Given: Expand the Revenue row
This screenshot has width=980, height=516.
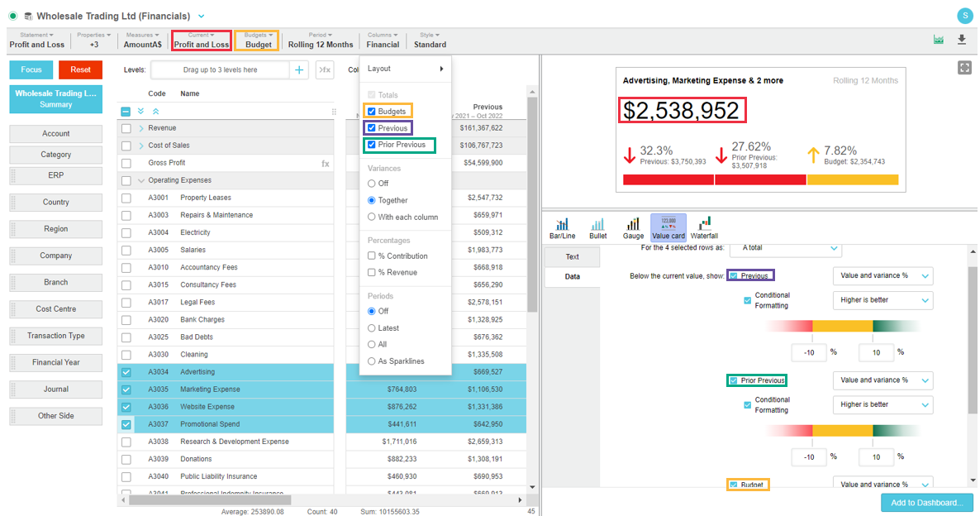Looking at the screenshot, I should point(141,128).
